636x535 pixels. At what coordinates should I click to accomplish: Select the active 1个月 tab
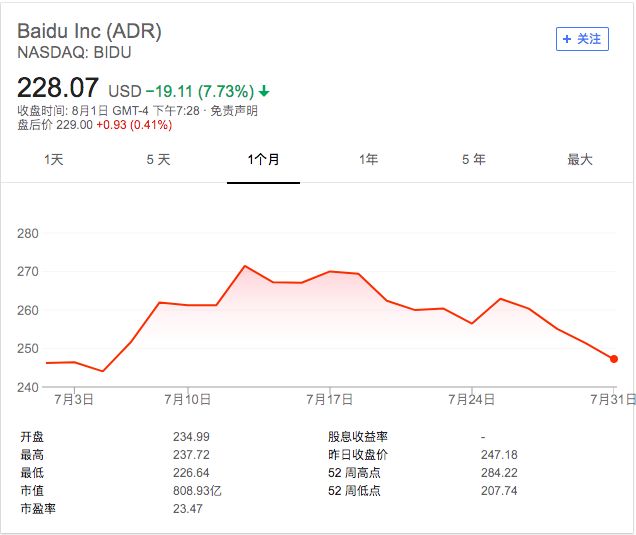(263, 160)
